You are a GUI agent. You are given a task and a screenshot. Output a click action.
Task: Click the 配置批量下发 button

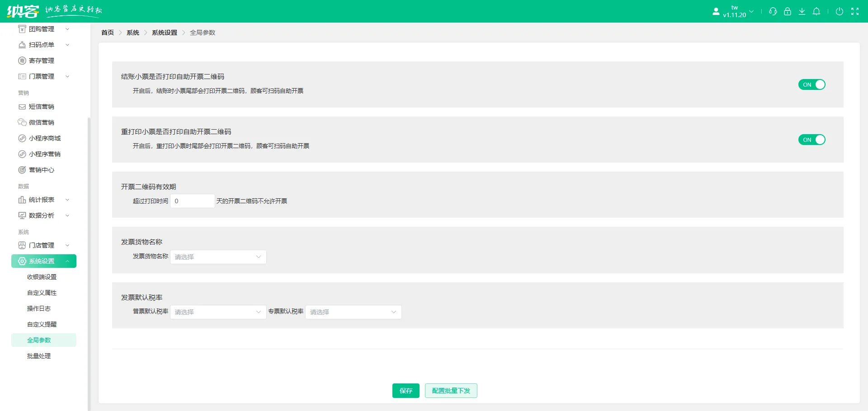(451, 391)
